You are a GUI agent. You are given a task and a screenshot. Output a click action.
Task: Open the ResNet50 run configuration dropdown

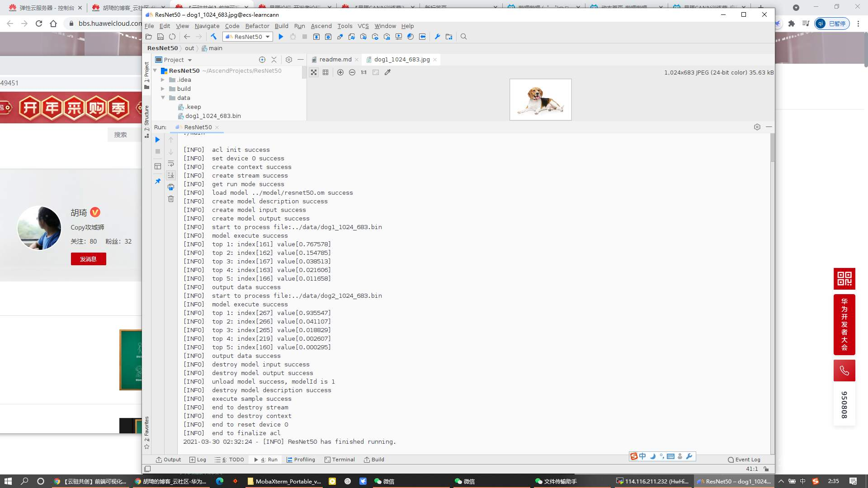[248, 37]
